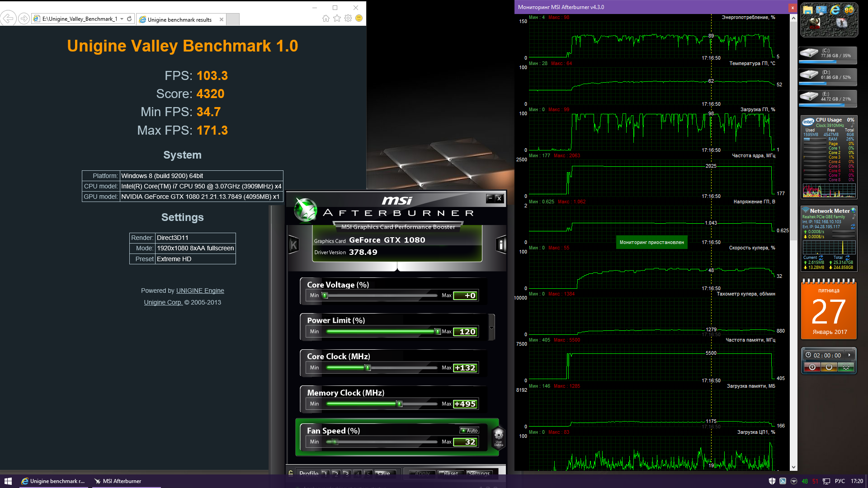This screenshot has height=488, width=868.
Task: Click the favorites star icon
Action: pos(337,19)
